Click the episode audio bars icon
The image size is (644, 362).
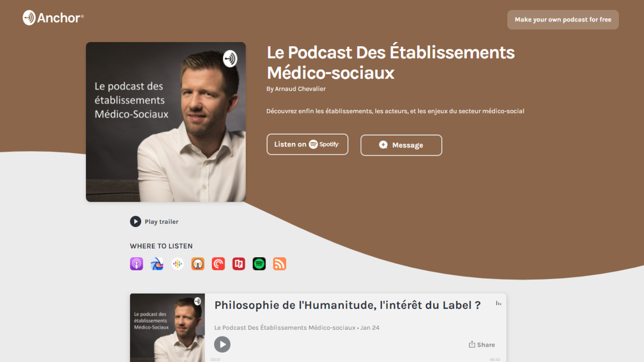[x=498, y=303]
